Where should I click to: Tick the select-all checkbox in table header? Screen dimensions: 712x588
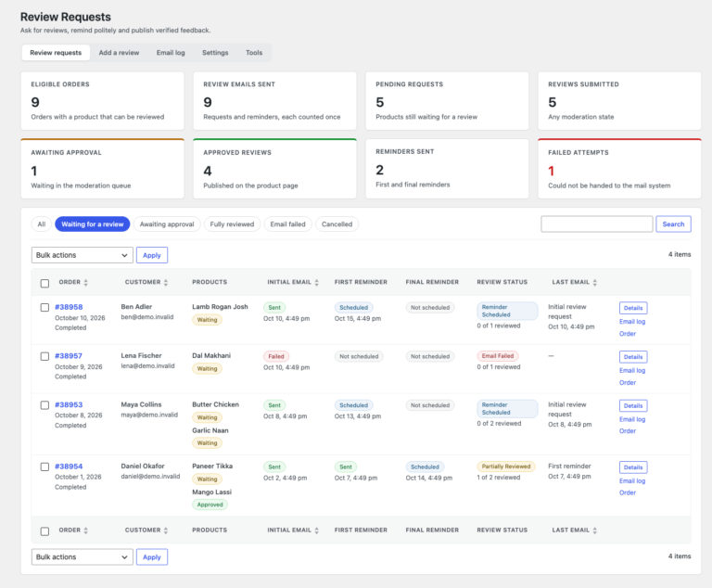coord(44,283)
